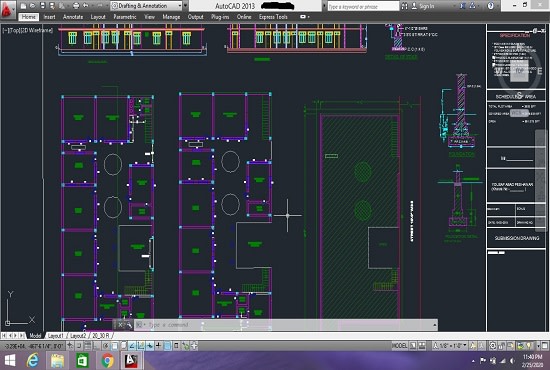The image size is (550, 370).
Task: Select the Plug-ins ribbon tab
Action: (x=220, y=17)
